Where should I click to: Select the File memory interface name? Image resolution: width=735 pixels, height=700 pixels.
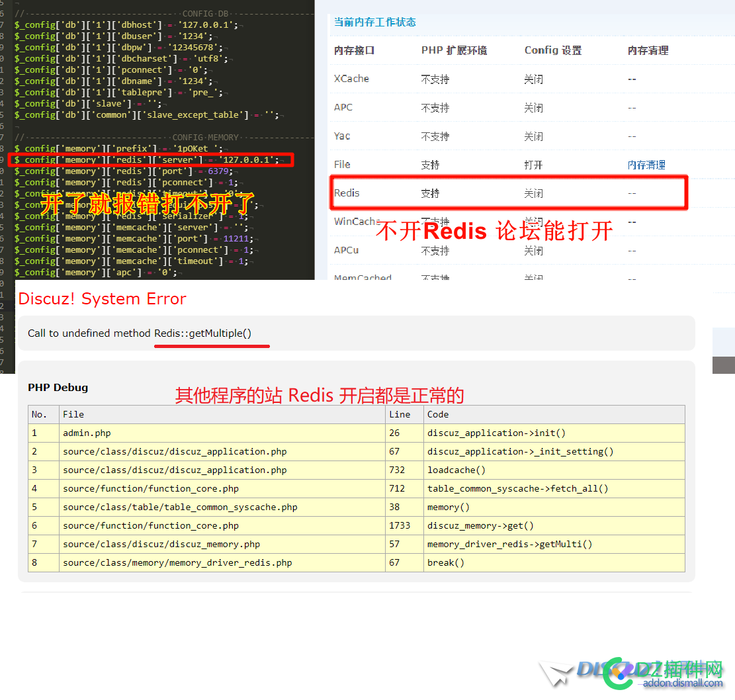click(342, 165)
